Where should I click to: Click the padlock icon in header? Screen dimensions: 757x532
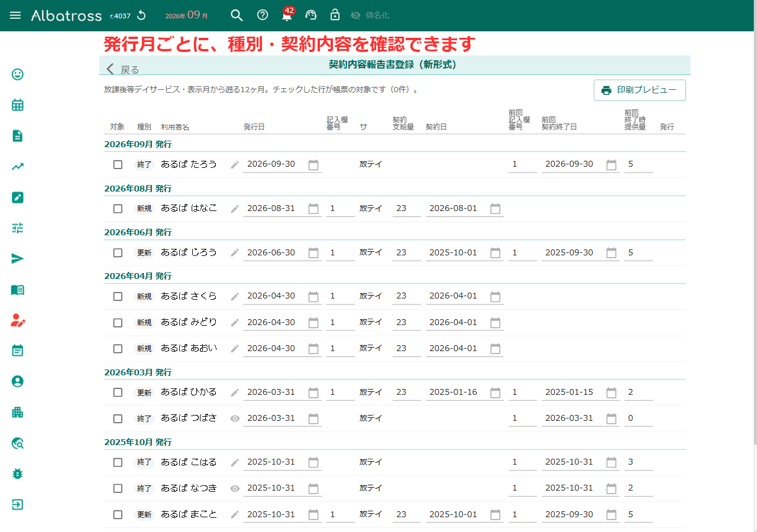tap(335, 15)
